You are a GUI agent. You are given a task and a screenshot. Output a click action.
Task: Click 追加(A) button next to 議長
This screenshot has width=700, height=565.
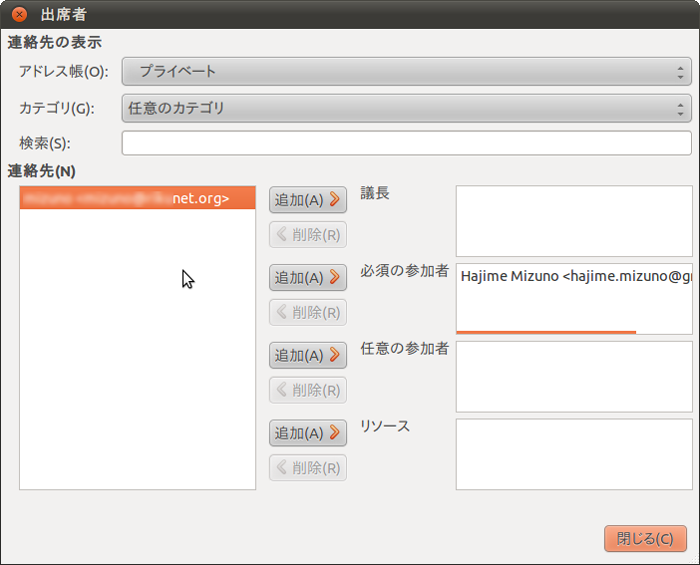(x=308, y=199)
